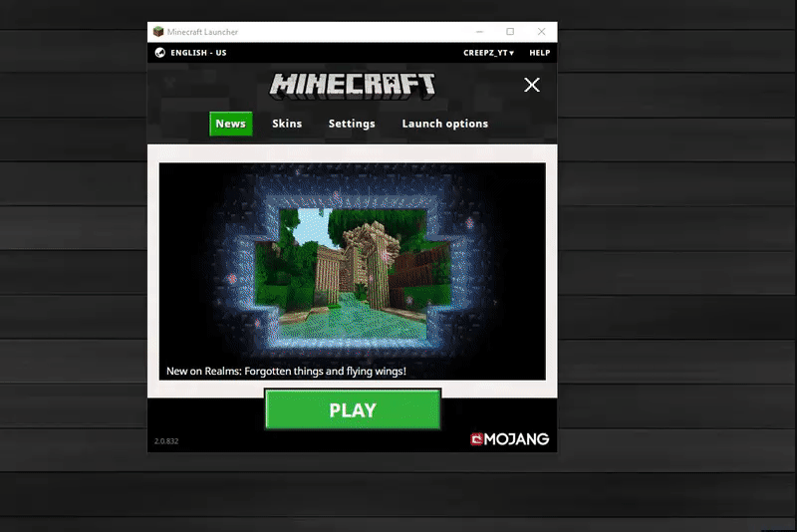The height and width of the screenshot is (532, 797).
Task: Close the Minecraft Launcher window
Action: click(542, 32)
